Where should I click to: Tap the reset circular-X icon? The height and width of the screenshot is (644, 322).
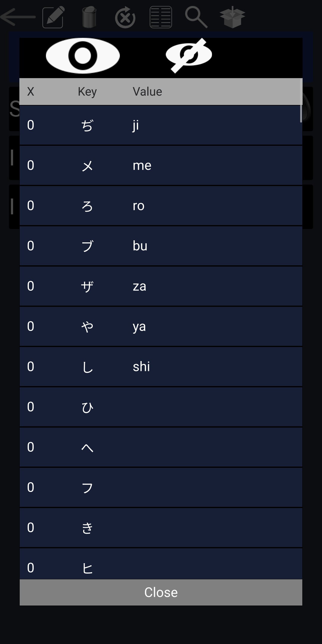coord(125,18)
